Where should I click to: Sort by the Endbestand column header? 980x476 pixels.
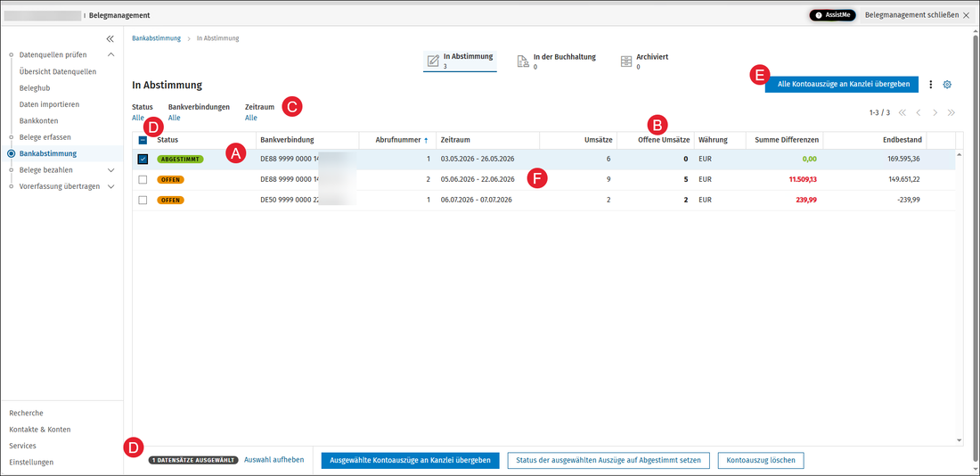[902, 140]
